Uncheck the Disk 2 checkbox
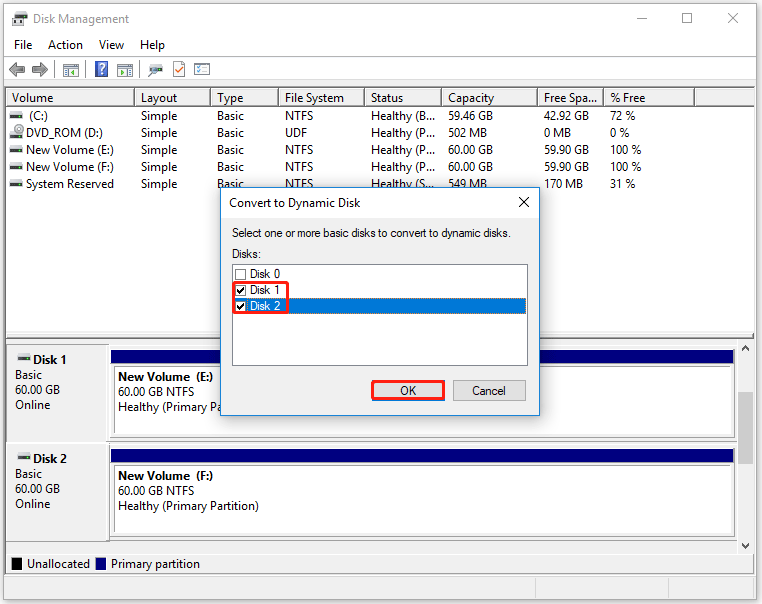The image size is (762, 604). pos(241,306)
